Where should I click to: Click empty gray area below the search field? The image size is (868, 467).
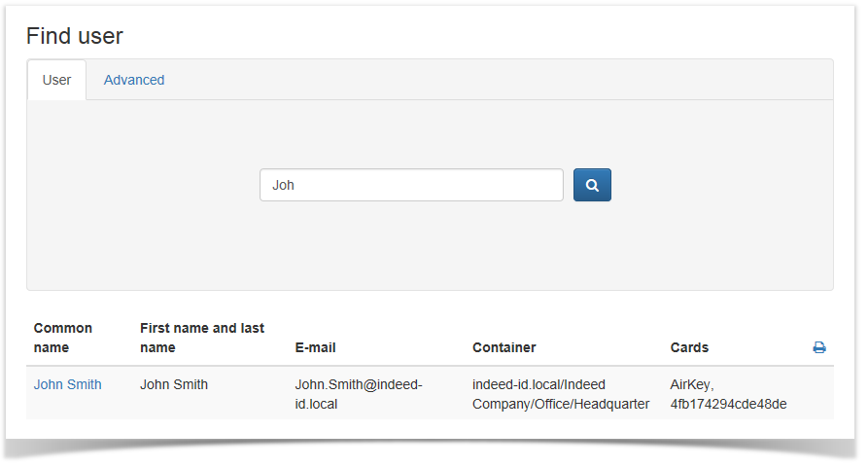(x=429, y=248)
